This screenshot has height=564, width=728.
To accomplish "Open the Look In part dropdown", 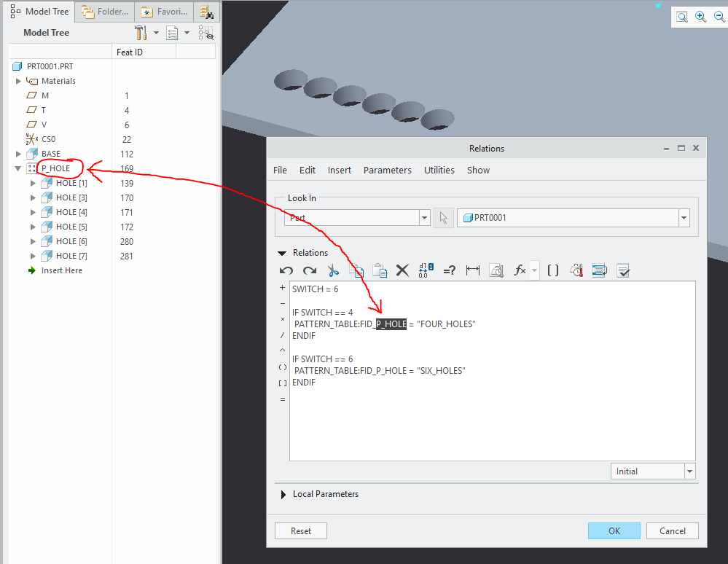I will click(x=424, y=217).
